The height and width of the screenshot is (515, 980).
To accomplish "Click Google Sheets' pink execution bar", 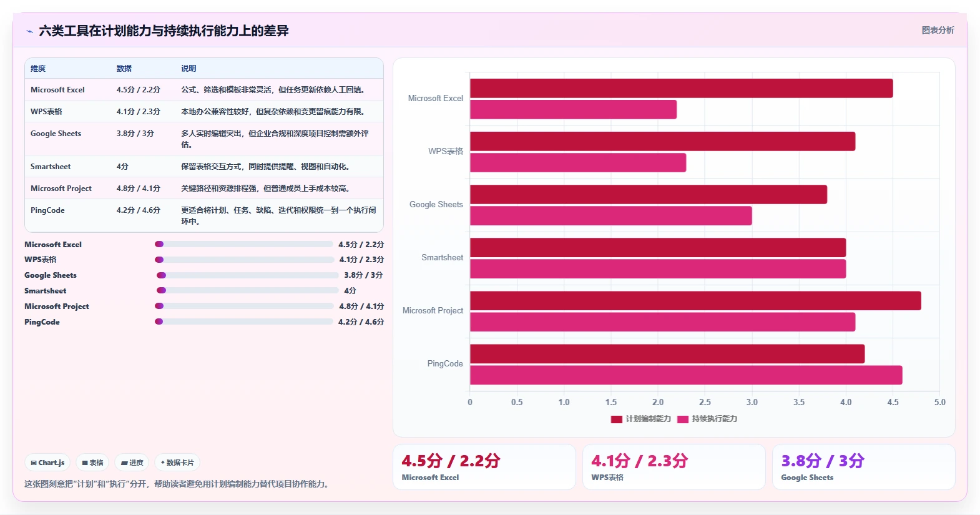I will 611,215.
